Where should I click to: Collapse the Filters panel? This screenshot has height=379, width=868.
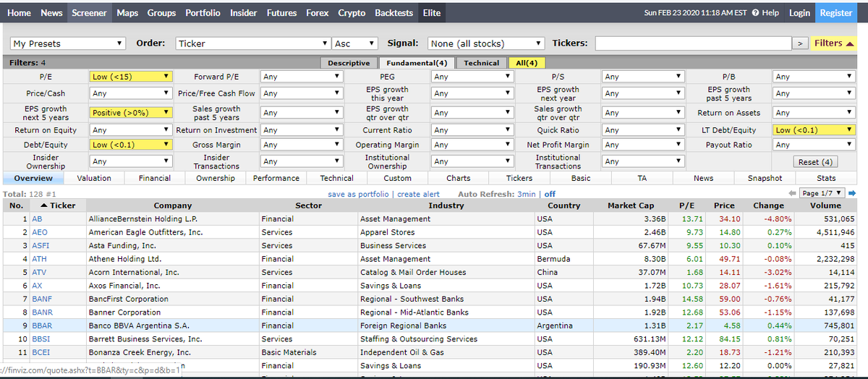click(x=833, y=43)
